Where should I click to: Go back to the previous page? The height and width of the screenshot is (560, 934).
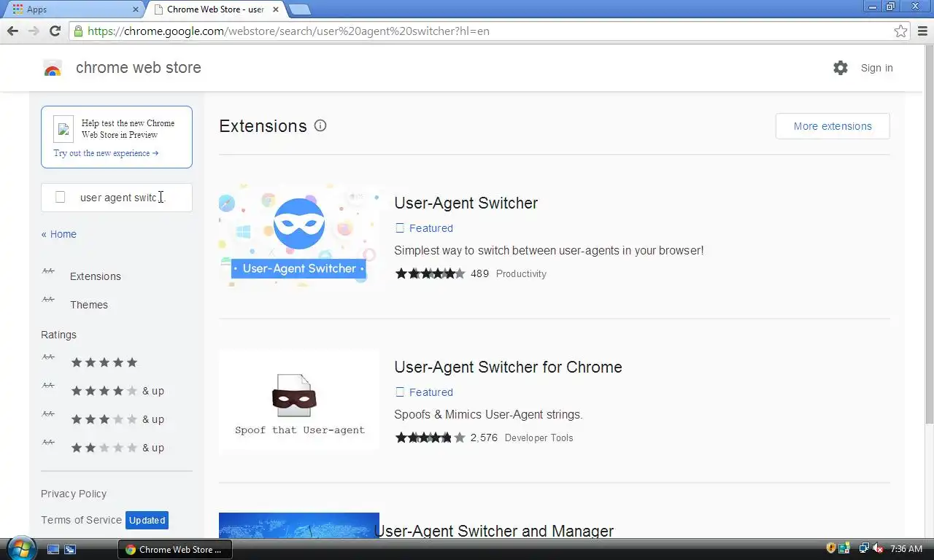pos(12,31)
